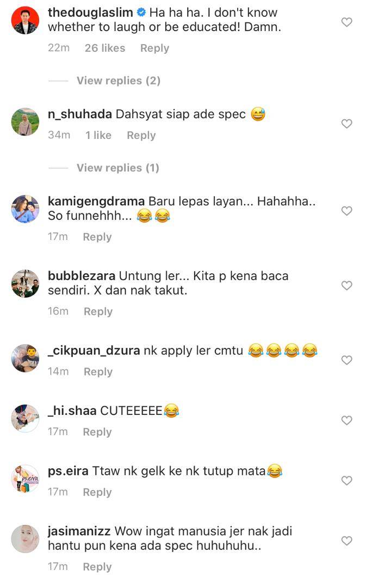Viewport: 372px width, 588px height.
Task: View the 1 like on n_shuhada's comment
Action: pos(98,135)
